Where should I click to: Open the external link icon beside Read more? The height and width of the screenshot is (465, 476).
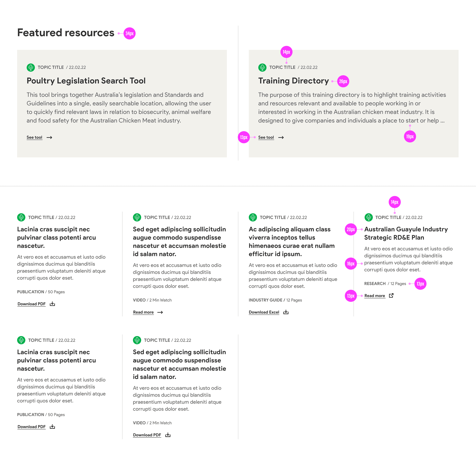[x=391, y=296]
